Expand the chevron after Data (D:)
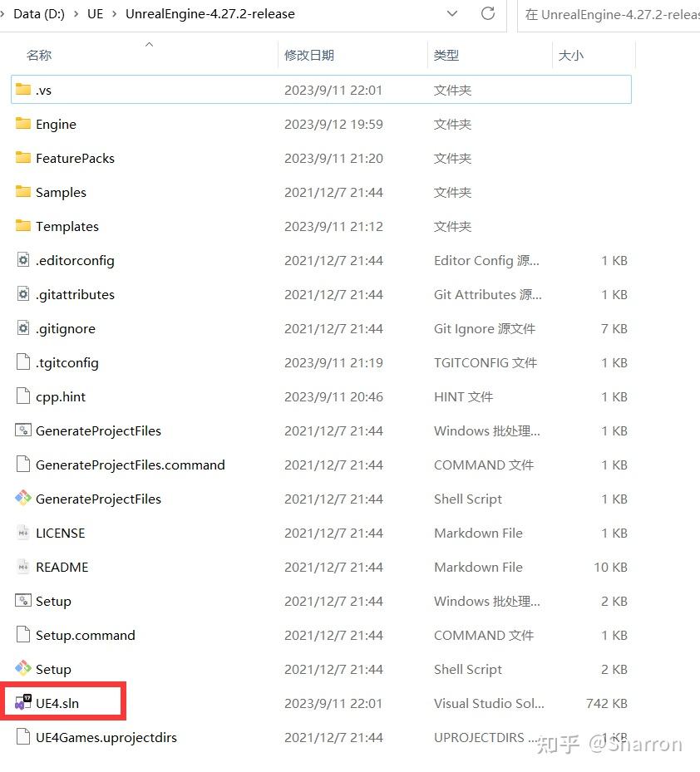Viewport: 700px width, 772px height. click(x=76, y=14)
